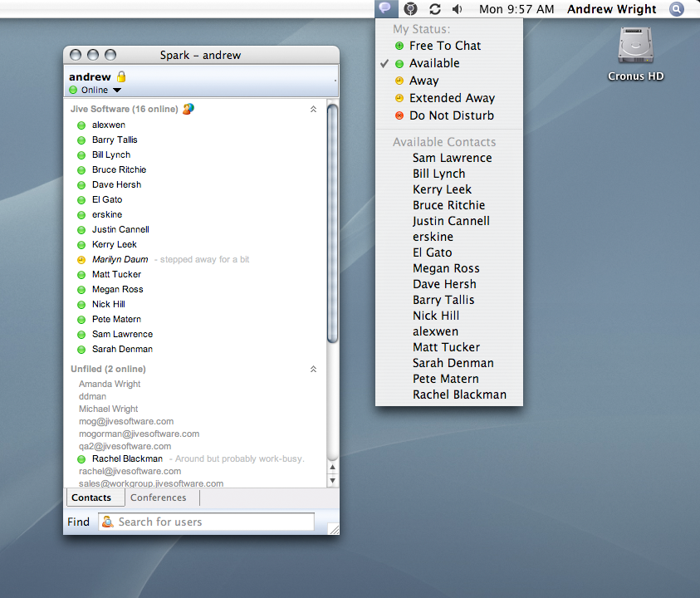Click the menu bar clock Mon 9:57 AM

point(516,9)
